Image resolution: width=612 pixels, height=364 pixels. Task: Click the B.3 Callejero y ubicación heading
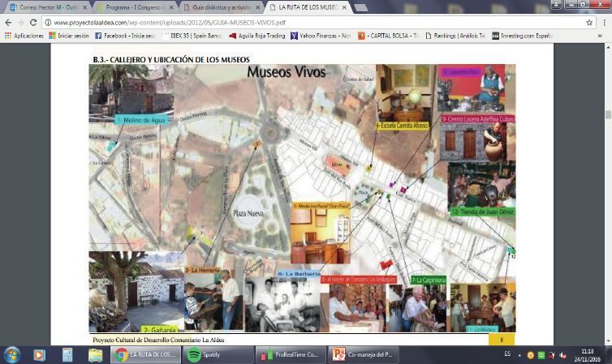point(171,60)
